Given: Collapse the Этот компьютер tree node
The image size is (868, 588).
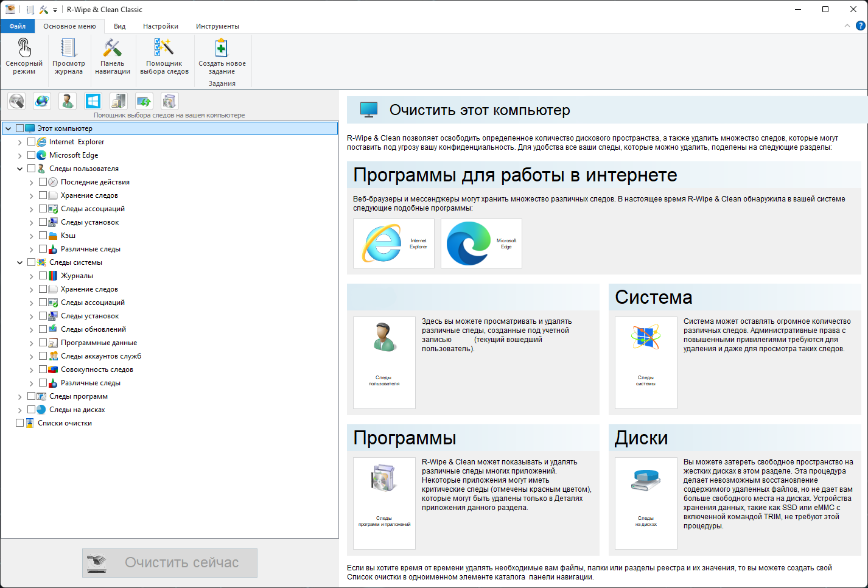Looking at the screenshot, I should pyautogui.click(x=8, y=128).
